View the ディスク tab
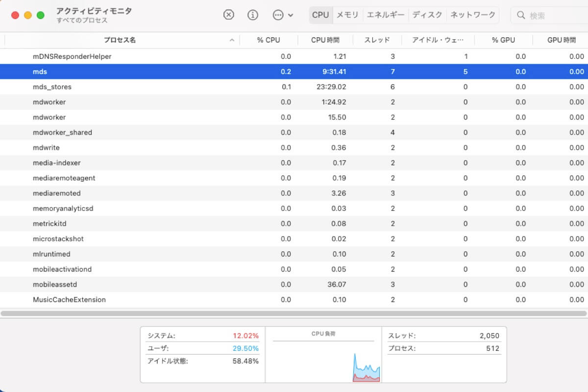588x392 pixels. (x=427, y=15)
